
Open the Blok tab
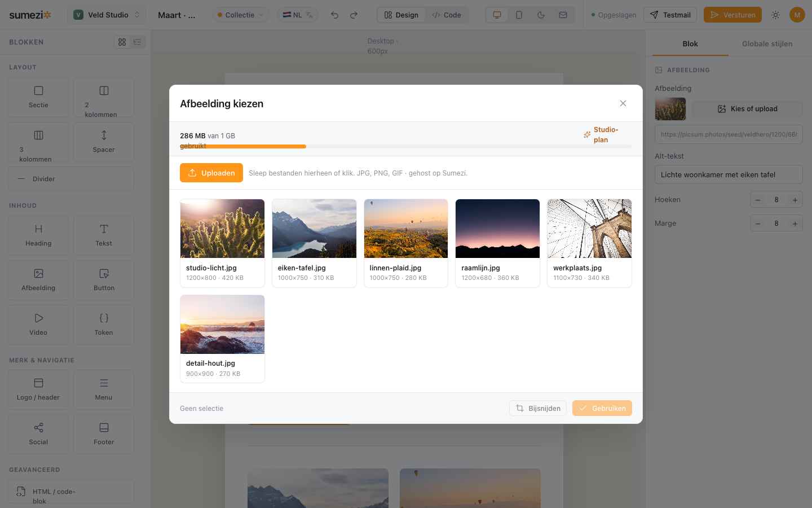(690, 43)
